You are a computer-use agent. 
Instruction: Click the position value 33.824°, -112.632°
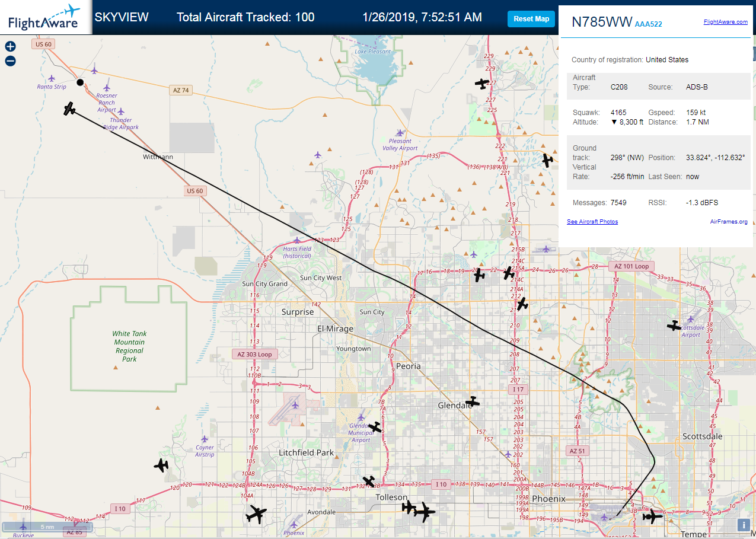[715, 158]
